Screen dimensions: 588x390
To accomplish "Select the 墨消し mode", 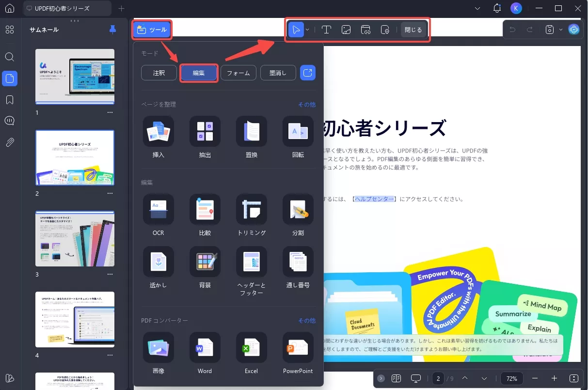I will click(x=278, y=73).
